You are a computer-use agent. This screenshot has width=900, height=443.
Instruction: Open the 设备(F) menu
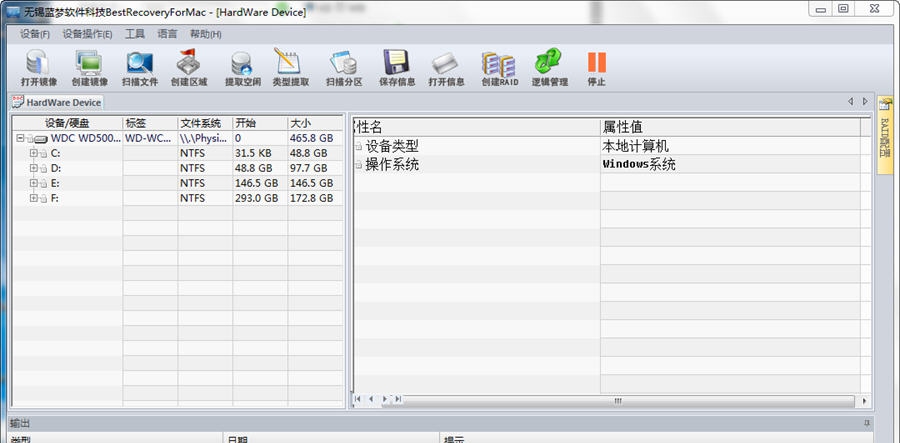point(35,34)
